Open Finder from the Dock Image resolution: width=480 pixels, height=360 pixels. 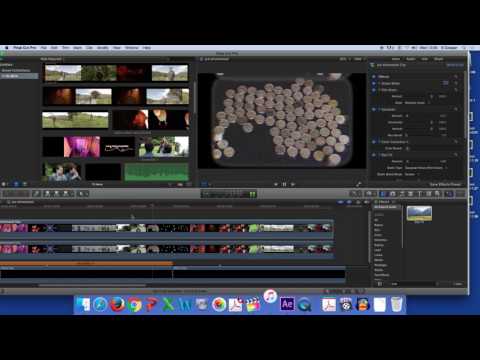click(x=83, y=305)
